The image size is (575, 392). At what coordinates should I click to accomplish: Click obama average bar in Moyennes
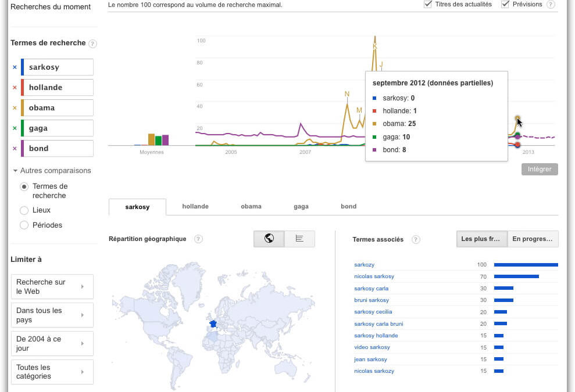[151, 139]
